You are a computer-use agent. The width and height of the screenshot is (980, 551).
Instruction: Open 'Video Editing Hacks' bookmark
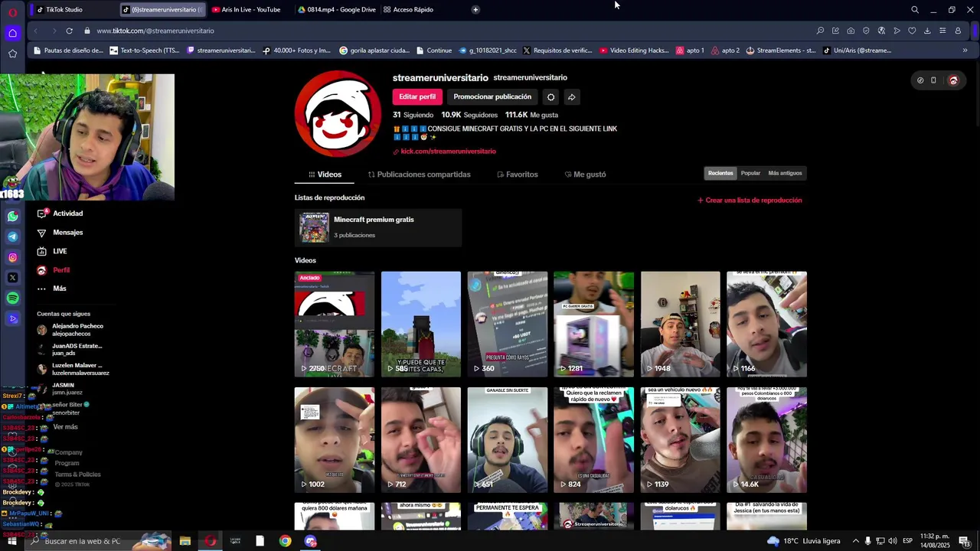click(634, 51)
